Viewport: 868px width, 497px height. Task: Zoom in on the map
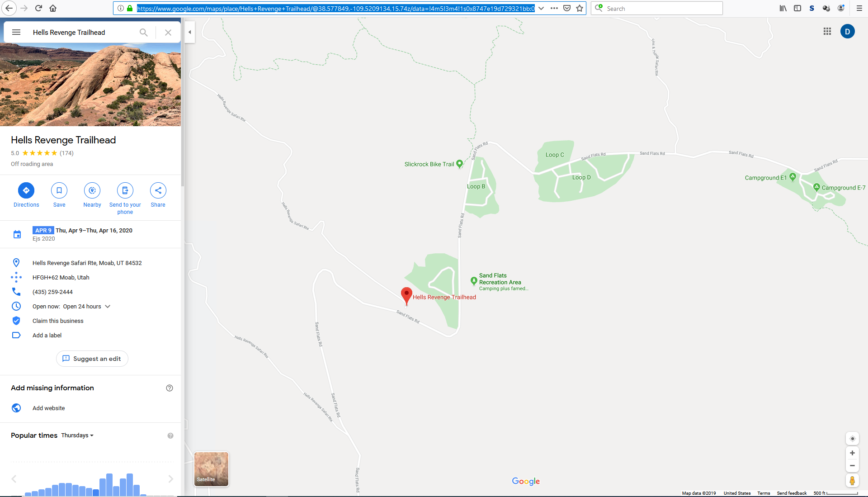852,453
